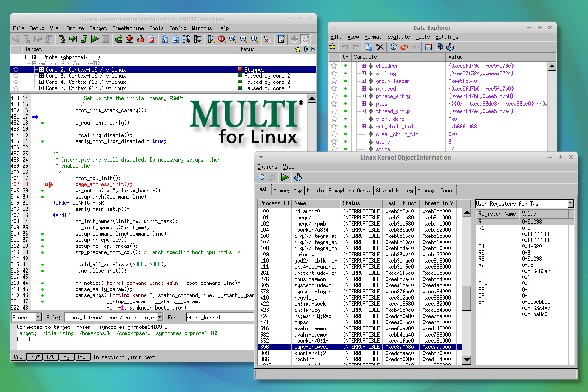Toggle the star next to children variable
This screenshot has height=392, width=588.
pyautogui.click(x=334, y=66)
